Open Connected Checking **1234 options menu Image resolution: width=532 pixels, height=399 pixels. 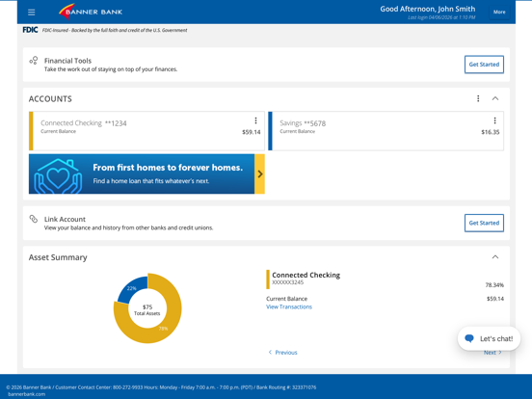tap(255, 120)
